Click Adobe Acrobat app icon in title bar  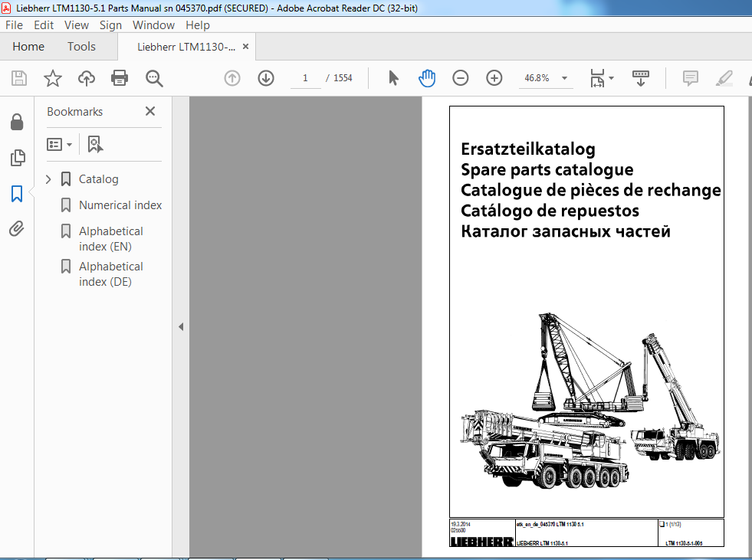point(6,8)
